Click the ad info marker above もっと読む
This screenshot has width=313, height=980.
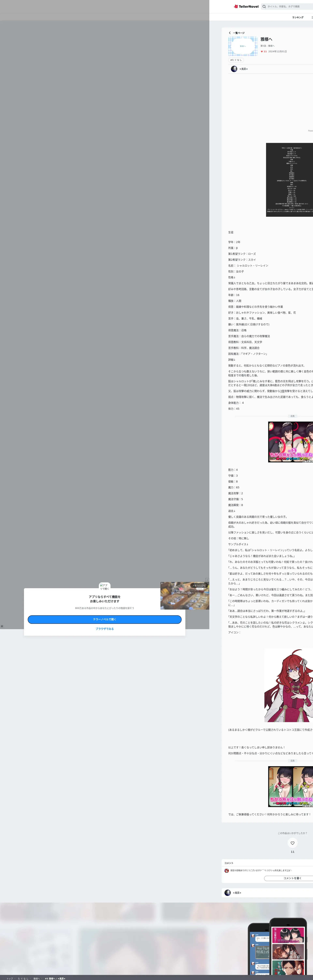point(207,580)
